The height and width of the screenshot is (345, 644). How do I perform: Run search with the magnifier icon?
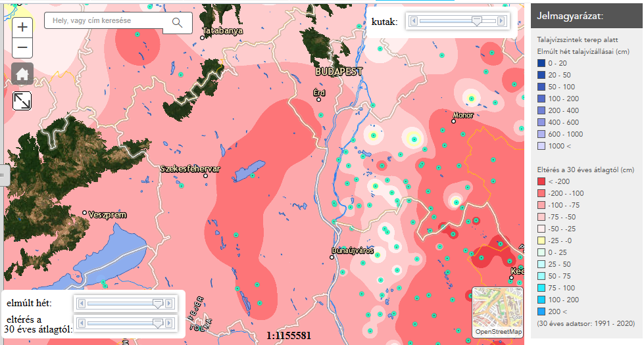(177, 23)
